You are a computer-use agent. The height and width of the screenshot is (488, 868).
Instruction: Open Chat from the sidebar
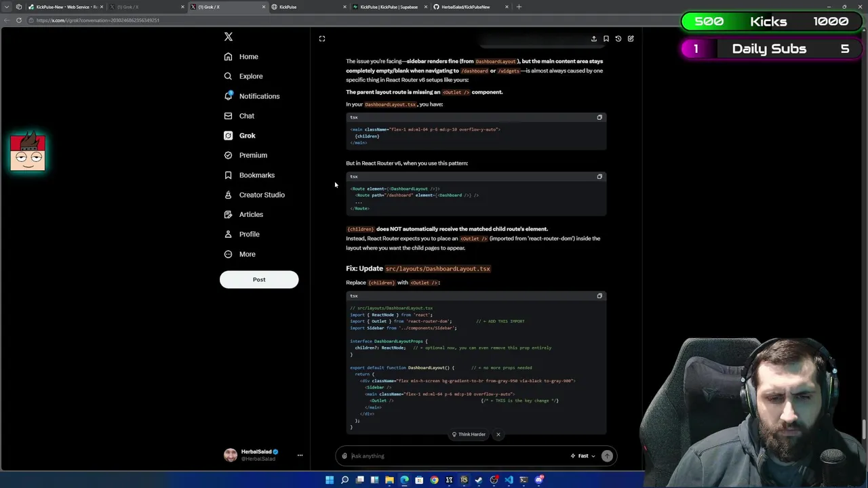(239, 116)
